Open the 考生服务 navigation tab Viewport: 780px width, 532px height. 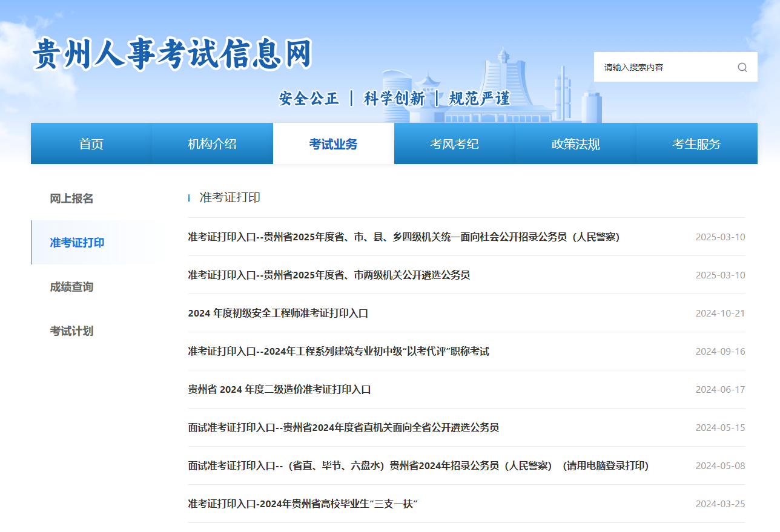click(696, 144)
